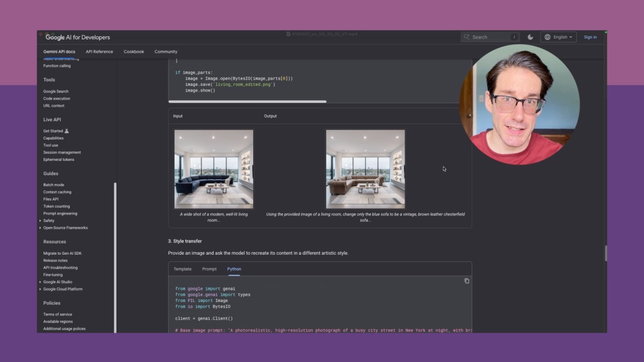Open the English language dropdown
This screenshot has height=362, width=644.
click(559, 37)
